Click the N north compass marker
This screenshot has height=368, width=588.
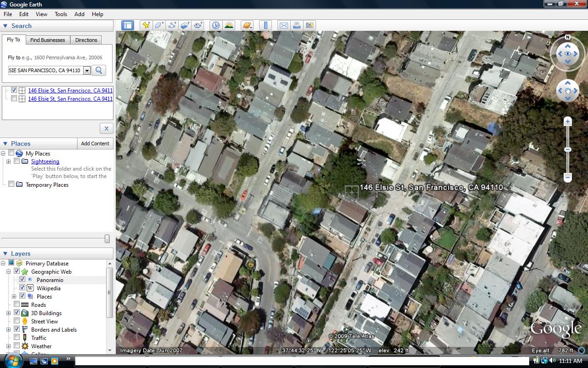click(568, 37)
